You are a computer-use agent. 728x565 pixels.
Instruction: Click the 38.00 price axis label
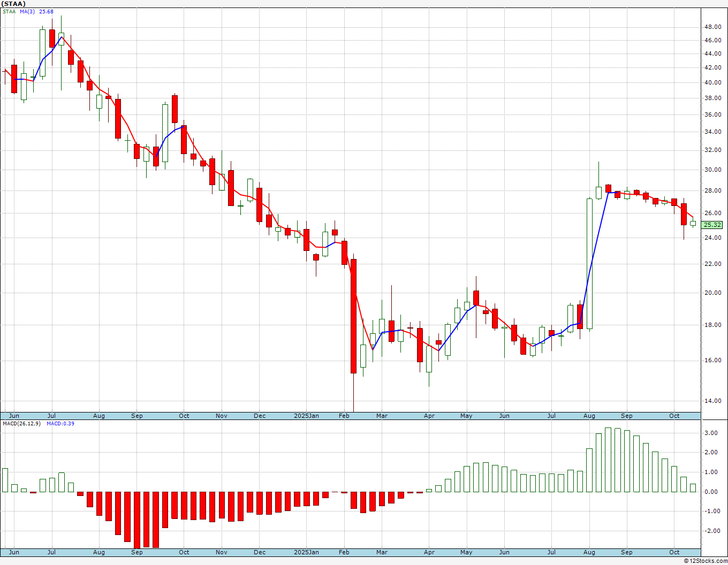[x=712, y=98]
